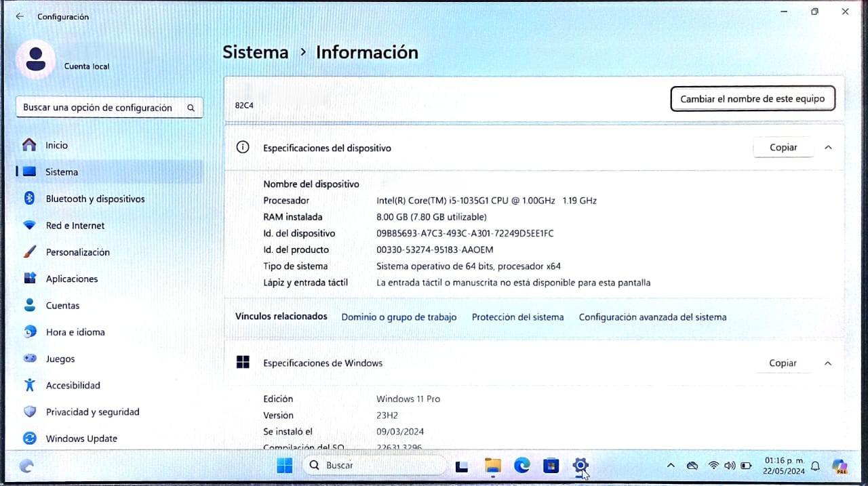Open Microsoft Store from the taskbar

pyautogui.click(x=551, y=466)
